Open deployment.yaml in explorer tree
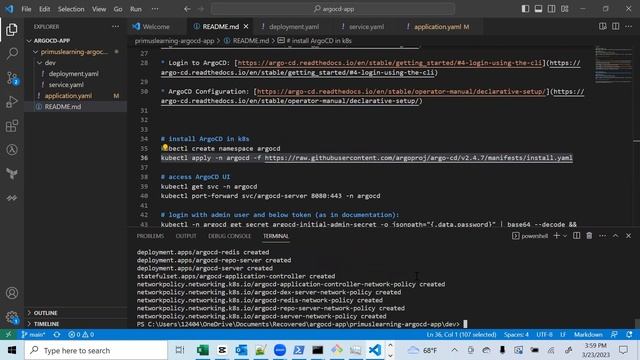The image size is (640, 360). pyautogui.click(x=73, y=74)
